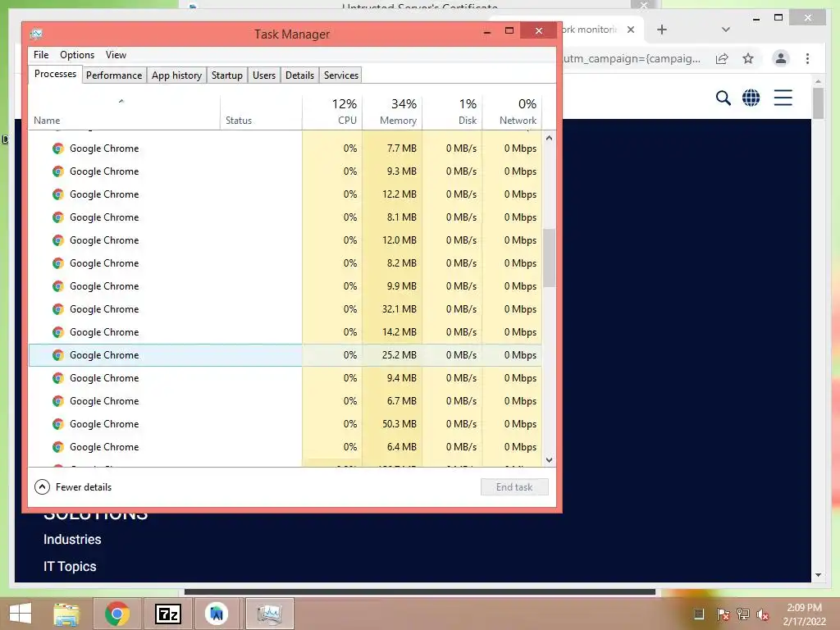The height and width of the screenshot is (630, 840).
Task: Open Chrome tab search dropdown chevron
Action: pos(726,30)
